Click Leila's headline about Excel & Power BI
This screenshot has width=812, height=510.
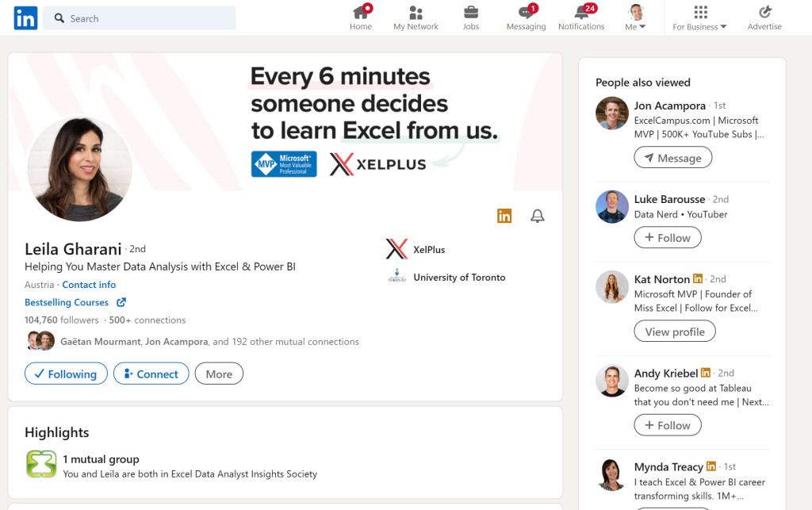[x=160, y=267]
